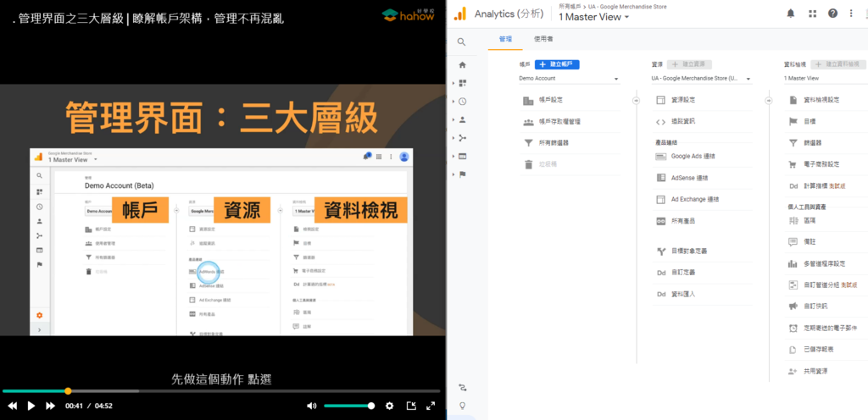Go to Analytics Home icon in sidebar

coord(462,64)
